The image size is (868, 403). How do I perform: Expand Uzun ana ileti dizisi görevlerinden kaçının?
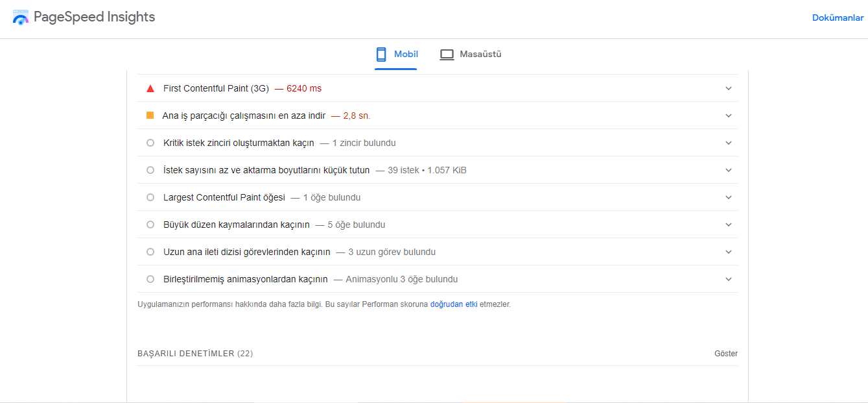(x=728, y=251)
